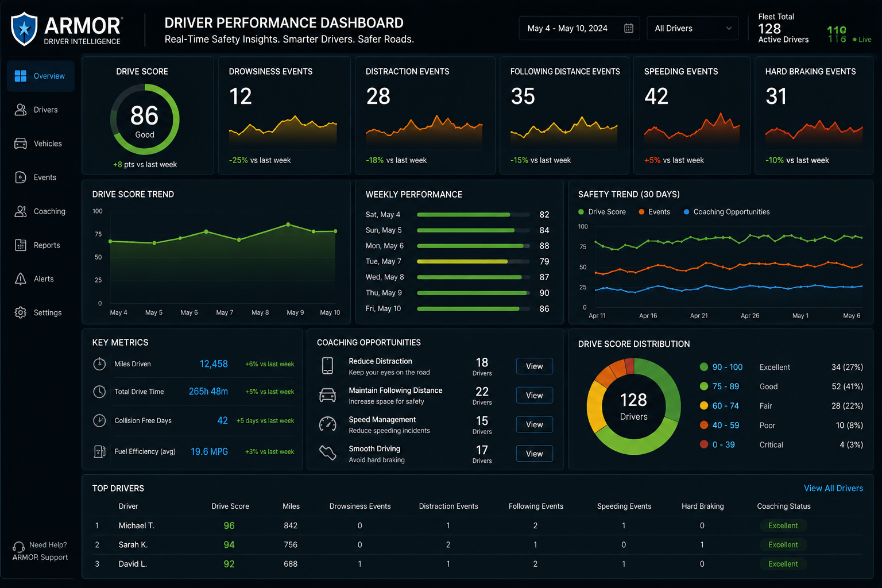The image size is (882, 588).
Task: Toggle Coaching Opportunities legend entry
Action: [x=726, y=212]
